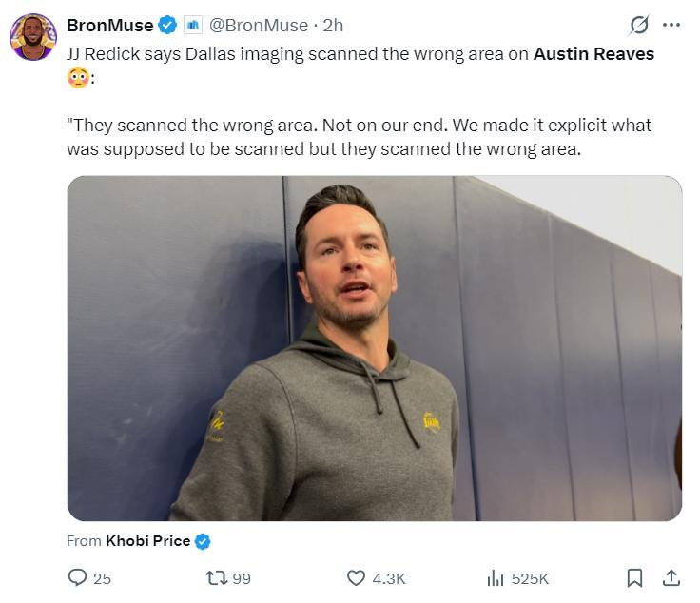Open the post via the 2h timestamp

tap(333, 26)
